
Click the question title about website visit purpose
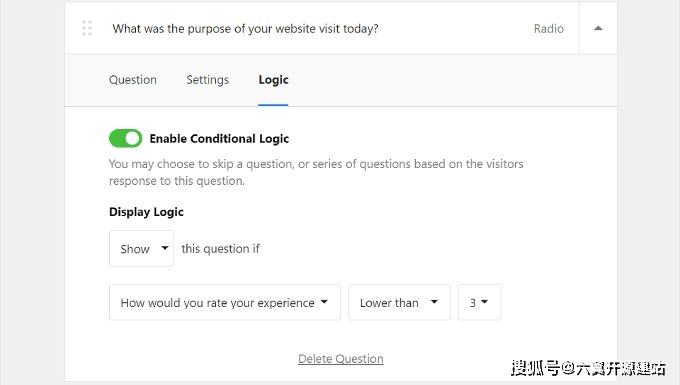pos(245,29)
